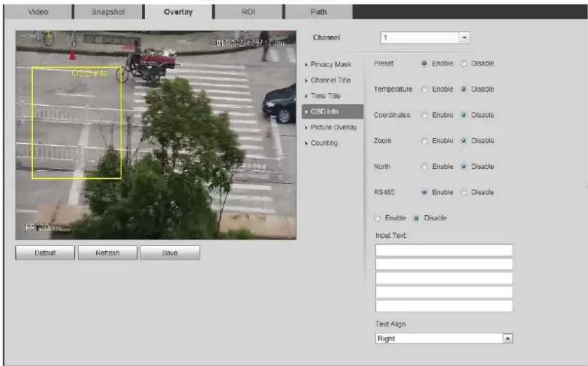588x366 pixels.
Task: Disable Temperature overlay
Action: [464, 89]
